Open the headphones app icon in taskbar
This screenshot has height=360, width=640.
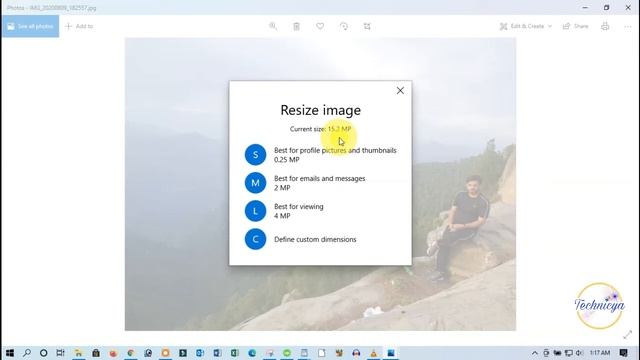[x=356, y=353]
